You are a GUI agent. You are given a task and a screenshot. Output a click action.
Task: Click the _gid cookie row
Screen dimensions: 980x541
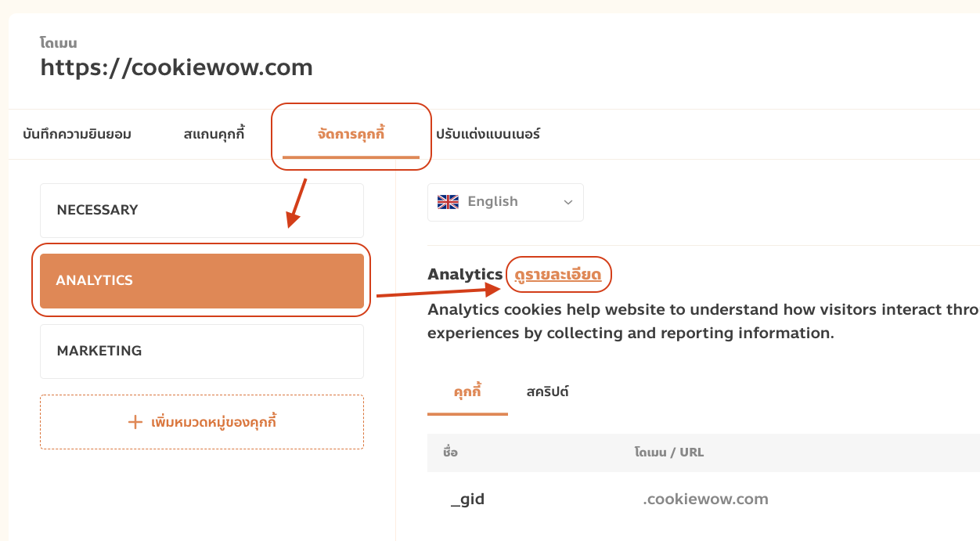coord(703,500)
